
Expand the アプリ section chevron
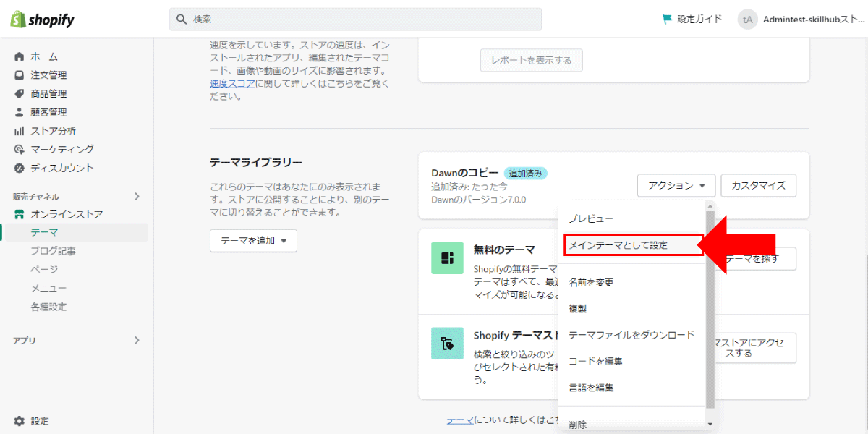[137, 340]
